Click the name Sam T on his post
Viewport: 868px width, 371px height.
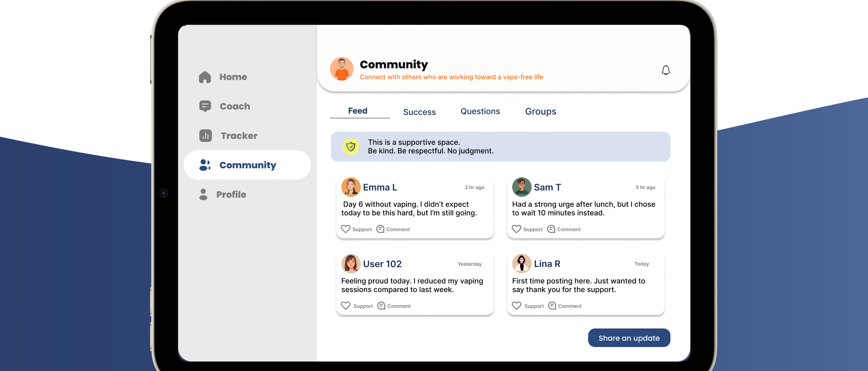[x=547, y=187]
